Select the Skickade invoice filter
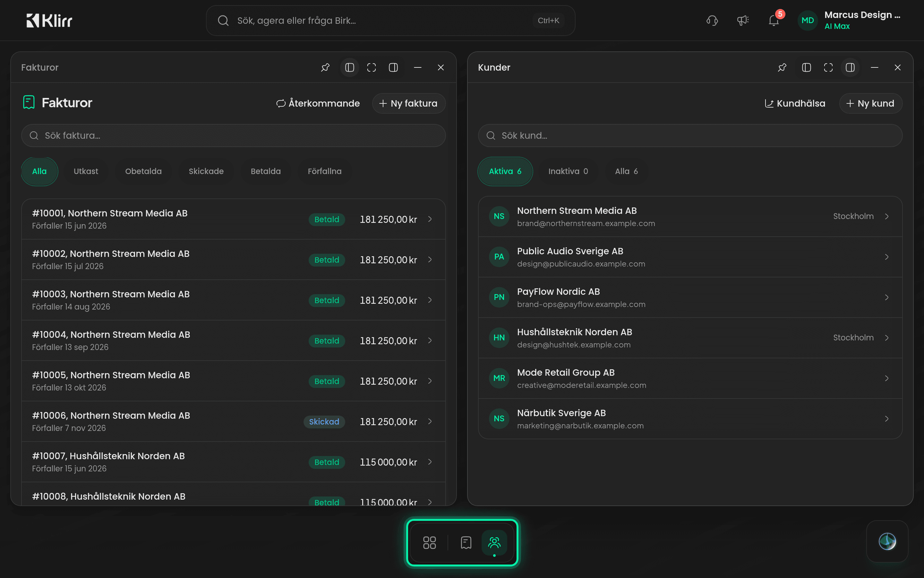This screenshot has width=924, height=578. 206,171
